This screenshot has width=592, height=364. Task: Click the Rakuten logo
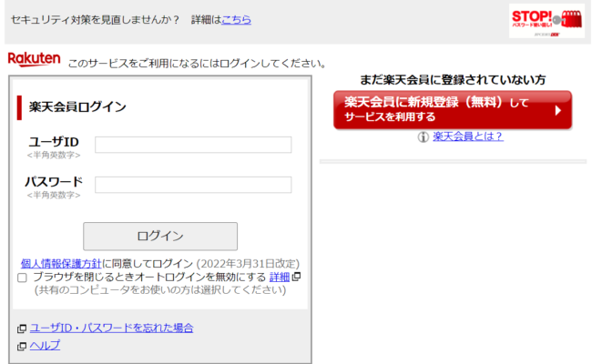[34, 59]
